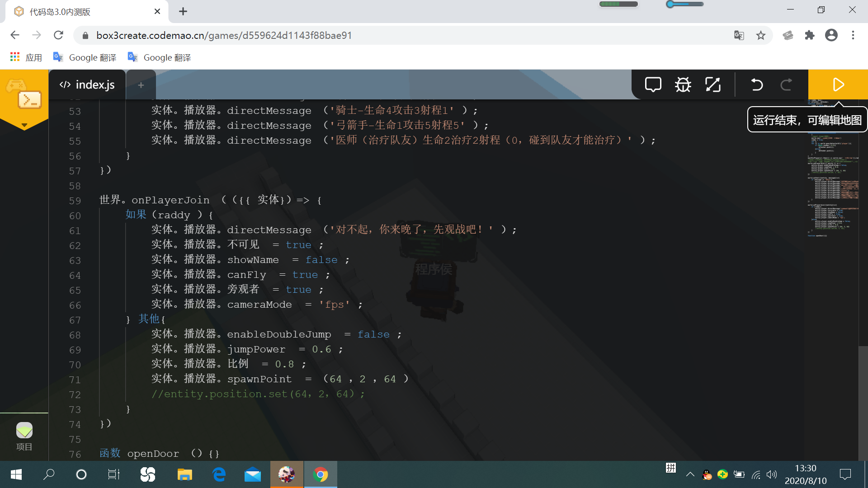Open Task View on the taskbar
Viewport: 868px width, 488px height.
[114, 474]
